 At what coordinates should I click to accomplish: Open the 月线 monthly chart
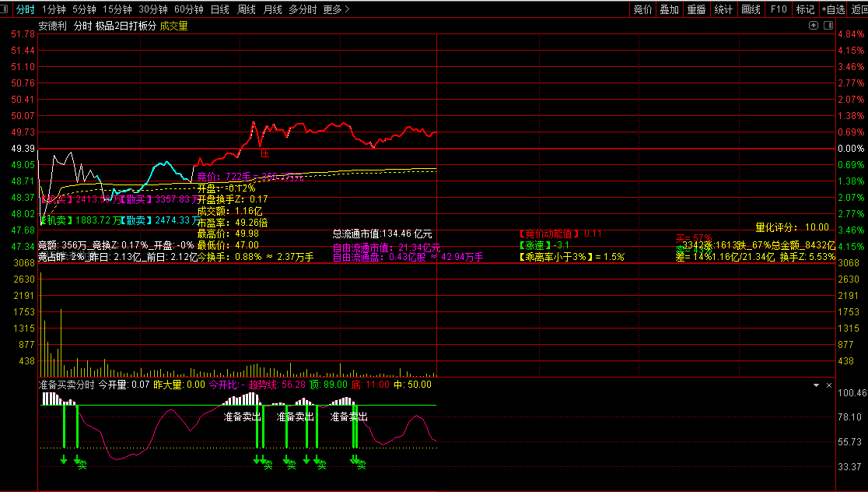pyautogui.click(x=272, y=9)
